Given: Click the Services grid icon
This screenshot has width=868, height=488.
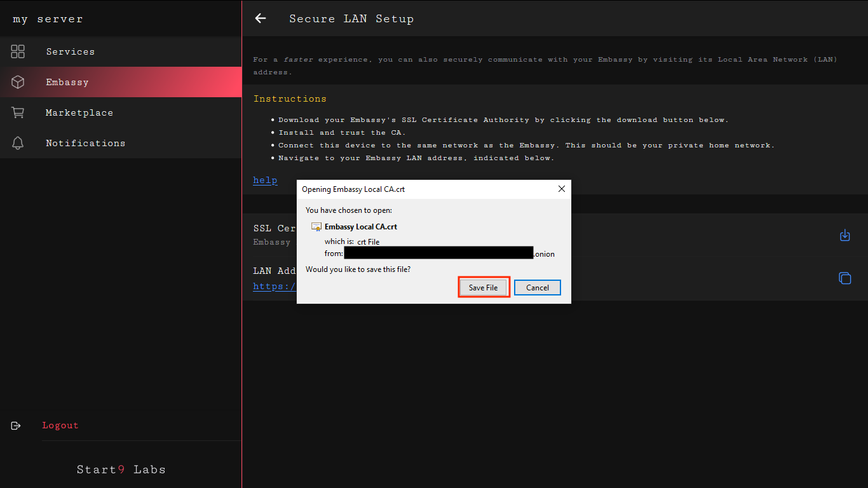Looking at the screenshot, I should [18, 51].
